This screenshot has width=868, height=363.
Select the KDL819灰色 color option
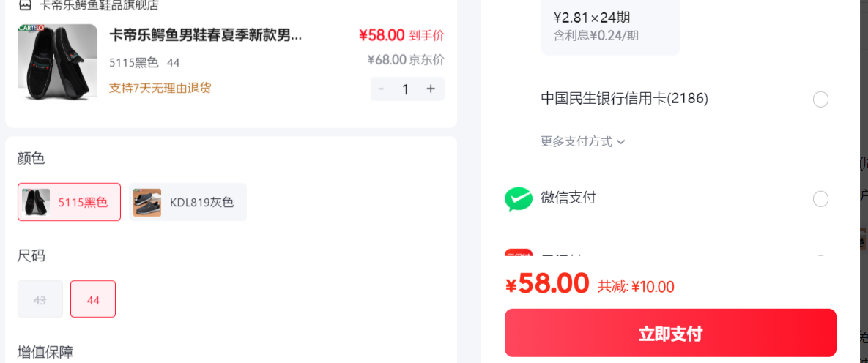188,202
